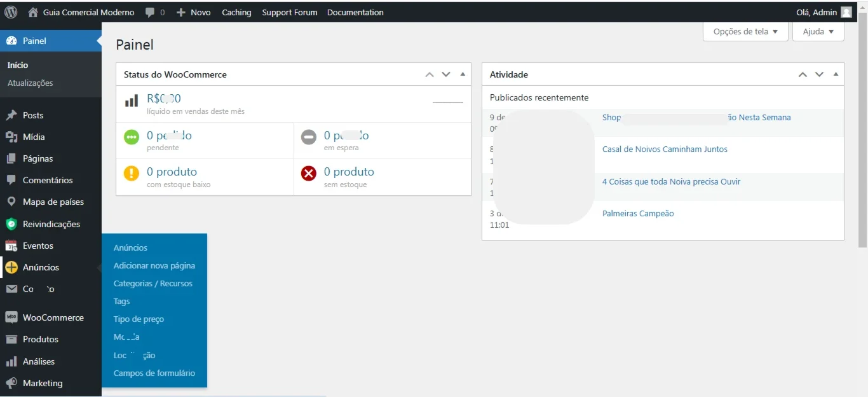Open Tags in the Anúncios flyout
The image size is (868, 397).
[121, 301]
